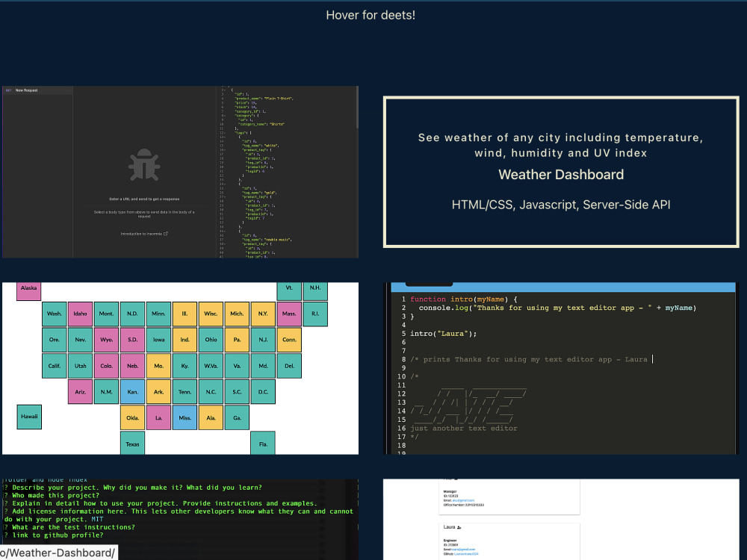Pick the Ark. state tile

click(x=158, y=392)
